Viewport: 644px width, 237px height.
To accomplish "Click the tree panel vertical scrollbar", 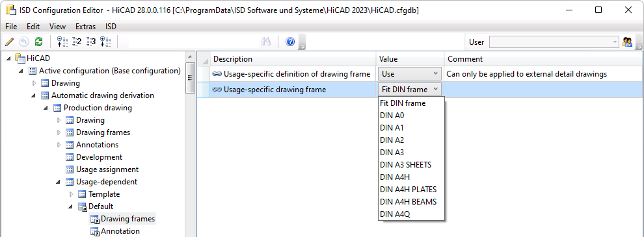I will click(190, 143).
